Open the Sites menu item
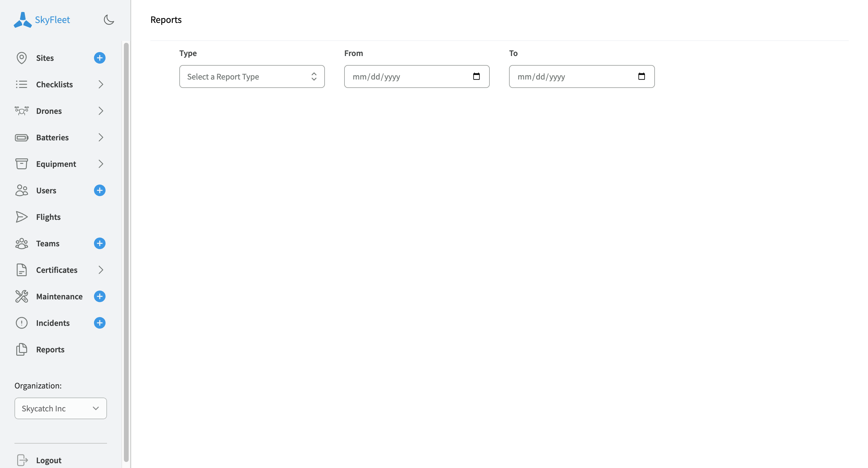Viewport: 868px width, 468px height. point(45,58)
